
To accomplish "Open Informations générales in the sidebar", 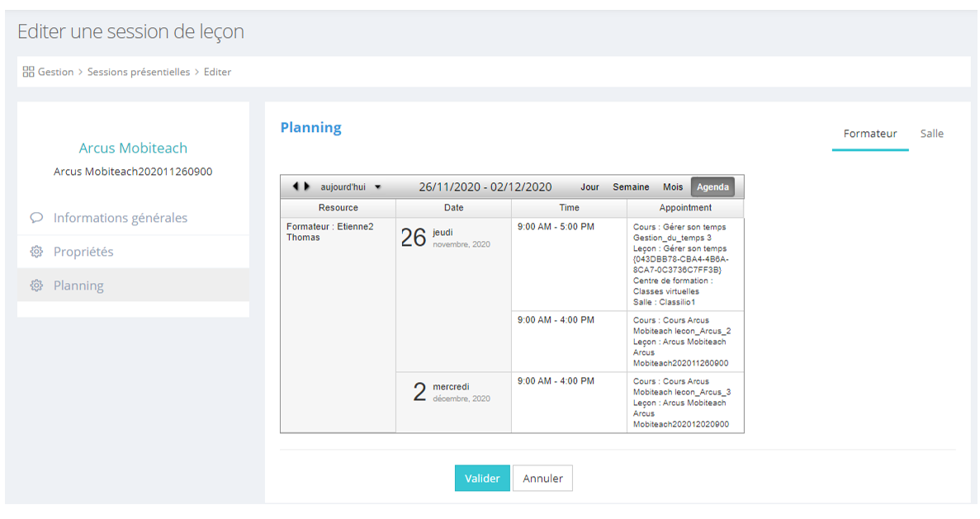I will tap(121, 218).
